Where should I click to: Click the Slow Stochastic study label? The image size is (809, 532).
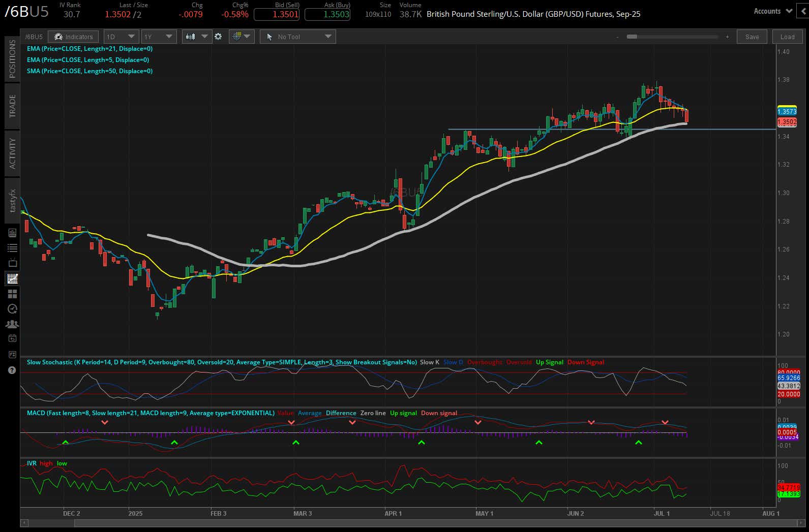[222, 362]
